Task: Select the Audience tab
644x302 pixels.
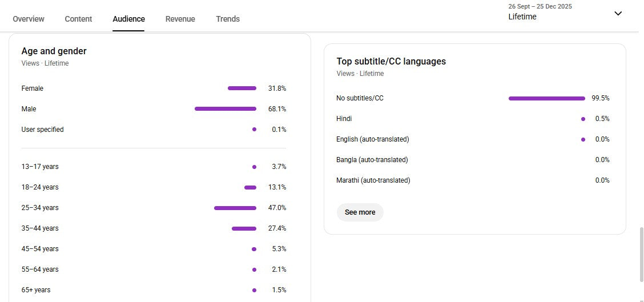Action: [x=128, y=19]
